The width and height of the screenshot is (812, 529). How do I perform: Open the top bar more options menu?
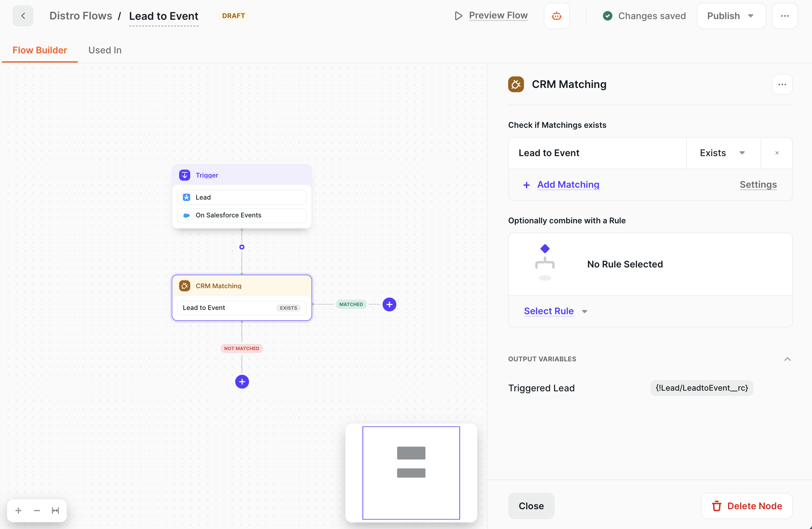click(785, 16)
